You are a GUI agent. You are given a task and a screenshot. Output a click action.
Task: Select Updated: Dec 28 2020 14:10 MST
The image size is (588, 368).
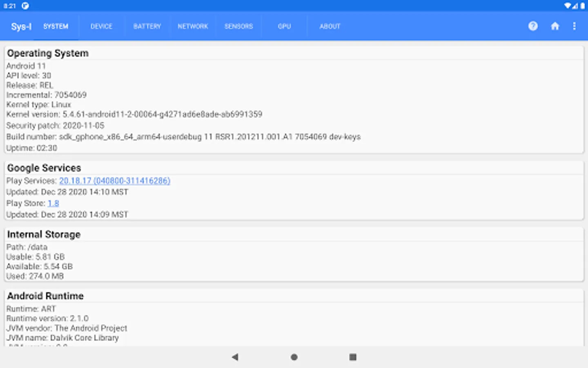coord(67,192)
